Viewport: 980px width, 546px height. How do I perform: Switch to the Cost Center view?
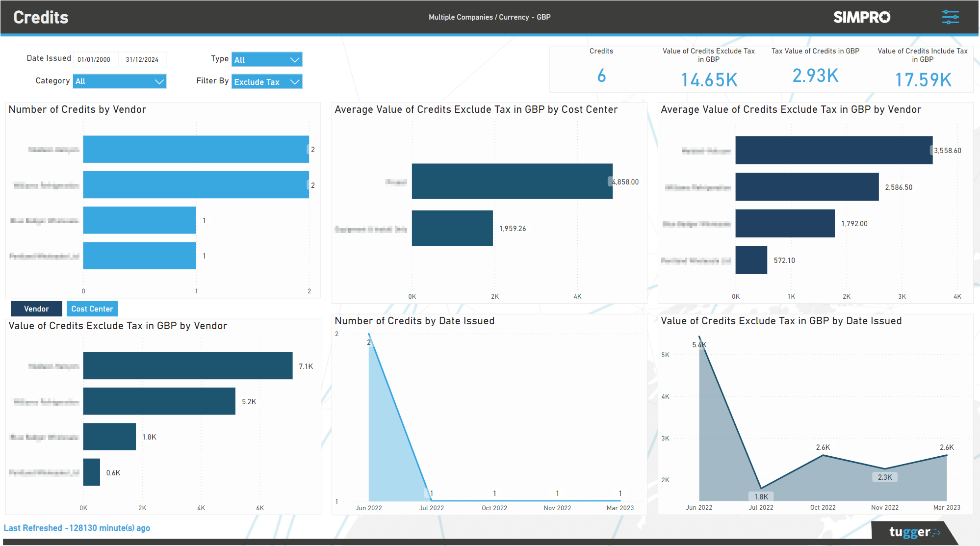point(92,309)
